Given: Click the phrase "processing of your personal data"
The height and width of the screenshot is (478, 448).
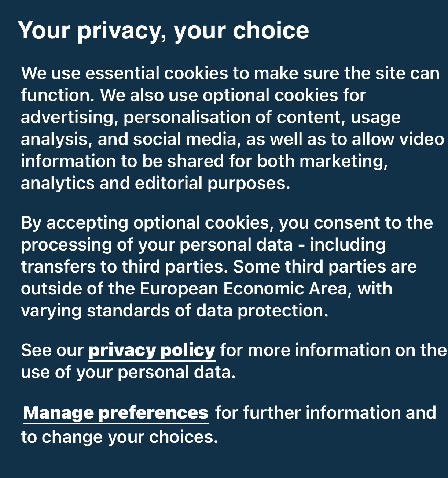Looking at the screenshot, I should 157,245.
